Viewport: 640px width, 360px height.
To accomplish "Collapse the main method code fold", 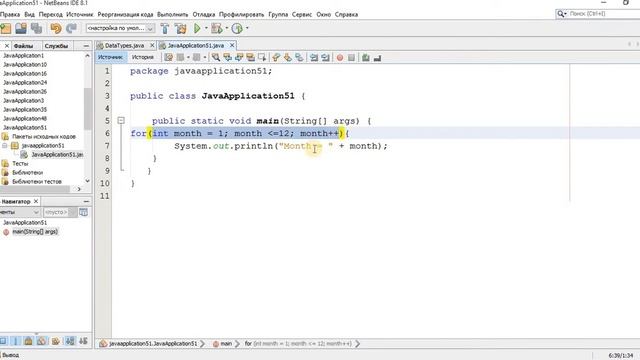I will coord(121,120).
